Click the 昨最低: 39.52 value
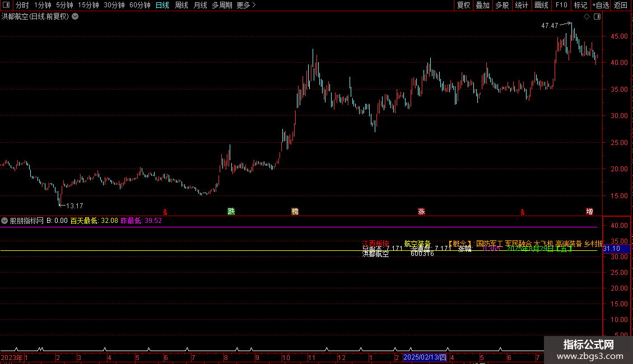 click(141, 221)
